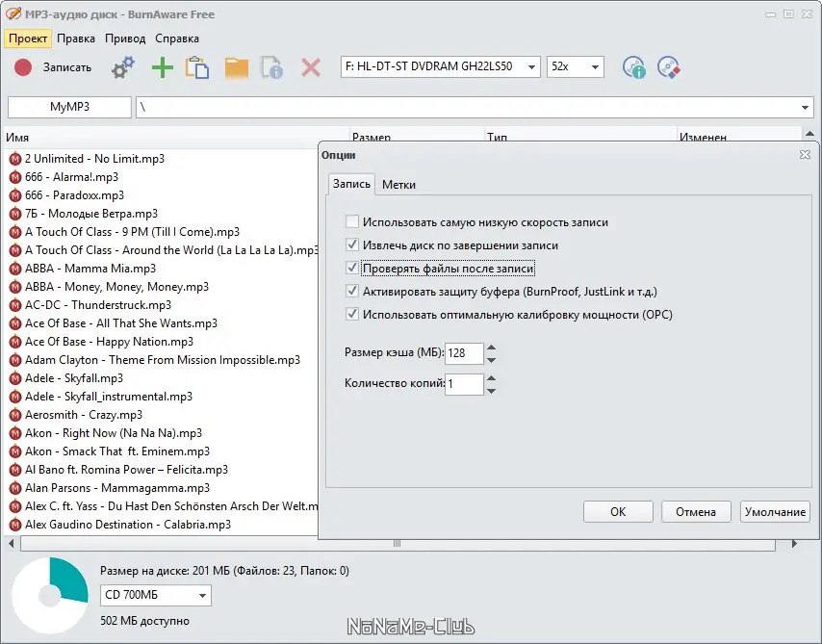Click the icon beside Aerosmith - Crazy.mp3
822x644 pixels.
pyautogui.click(x=15, y=415)
